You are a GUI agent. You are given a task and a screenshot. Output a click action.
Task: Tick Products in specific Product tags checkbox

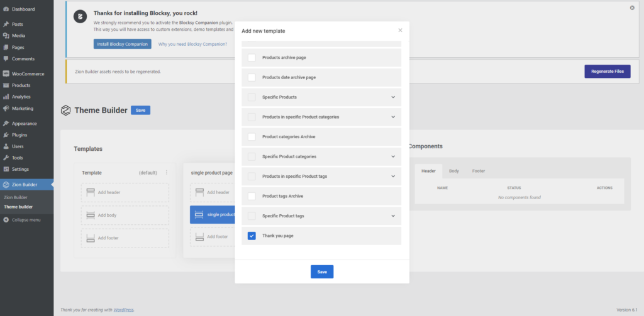point(252,177)
